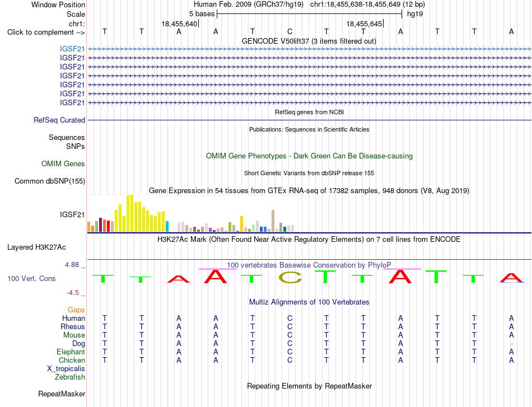This screenshot has width=532, height=407.
Task: Click the cyan bar in the GTEx expression chart
Action: [x=167, y=227]
